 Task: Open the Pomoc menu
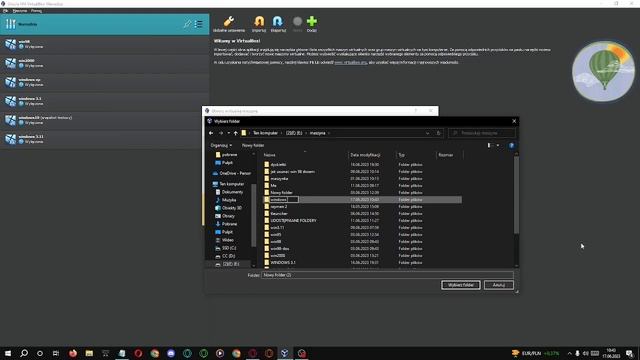click(x=36, y=11)
